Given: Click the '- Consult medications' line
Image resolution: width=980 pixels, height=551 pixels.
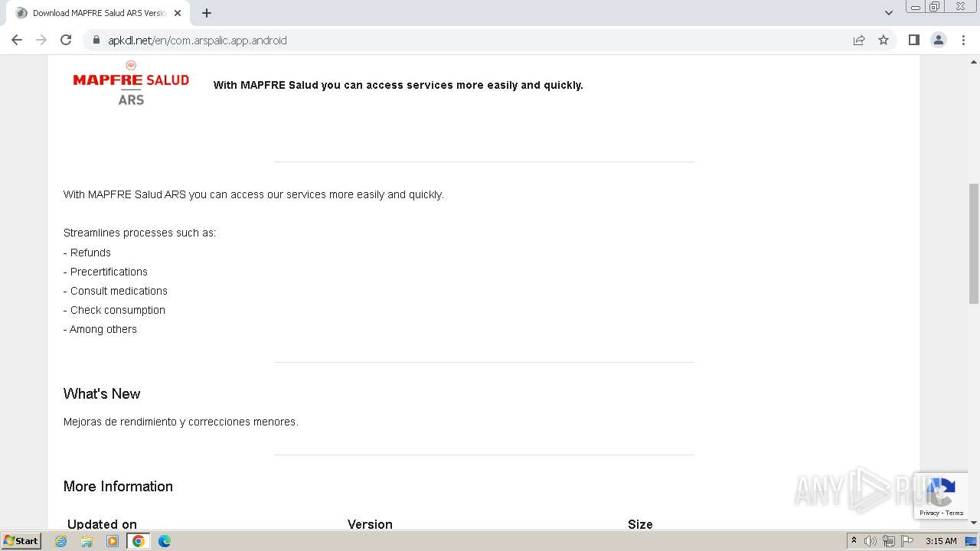Looking at the screenshot, I should click(x=116, y=291).
